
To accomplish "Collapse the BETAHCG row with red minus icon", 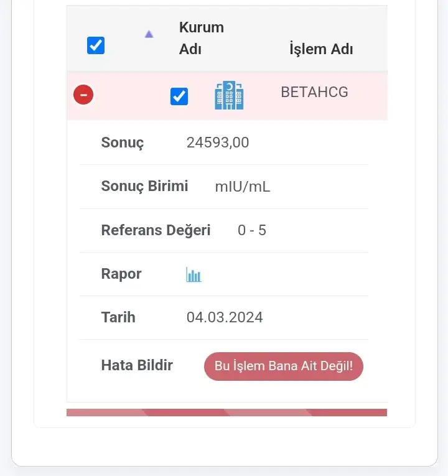I will click(x=83, y=95).
